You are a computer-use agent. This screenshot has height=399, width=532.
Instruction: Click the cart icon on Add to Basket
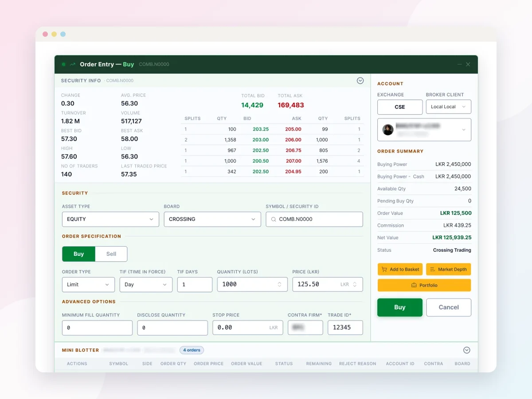pos(384,269)
